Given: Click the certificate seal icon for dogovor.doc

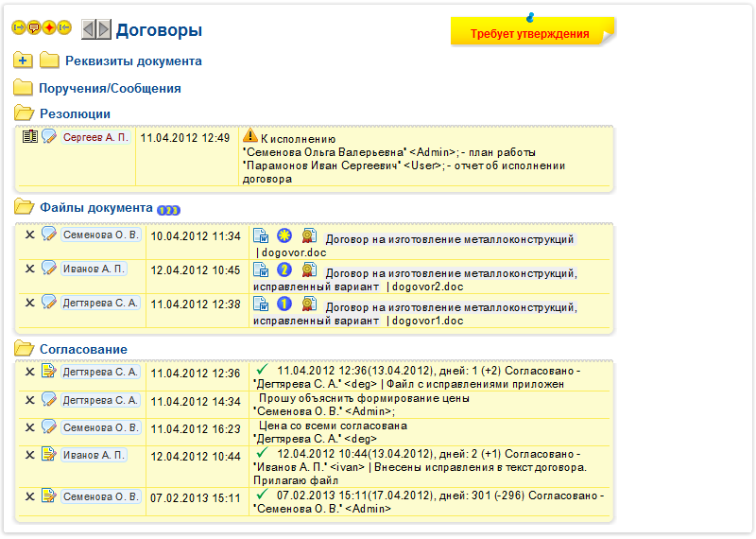Looking at the screenshot, I should pos(309,235).
